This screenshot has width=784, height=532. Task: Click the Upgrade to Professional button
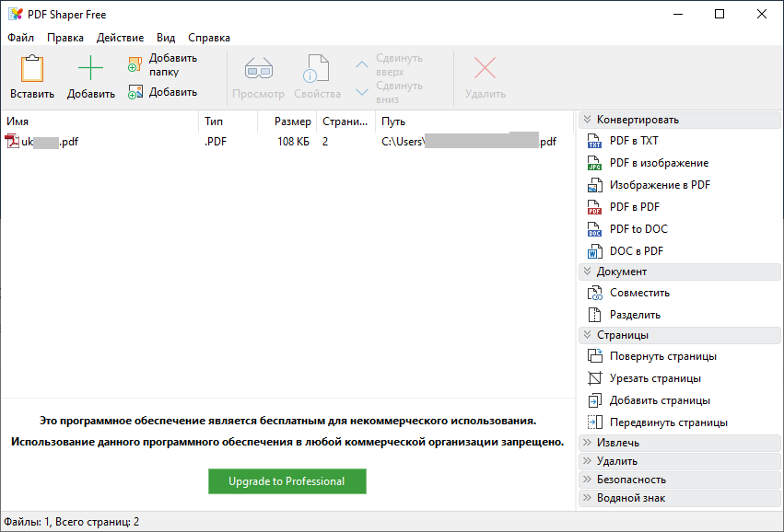(x=287, y=481)
